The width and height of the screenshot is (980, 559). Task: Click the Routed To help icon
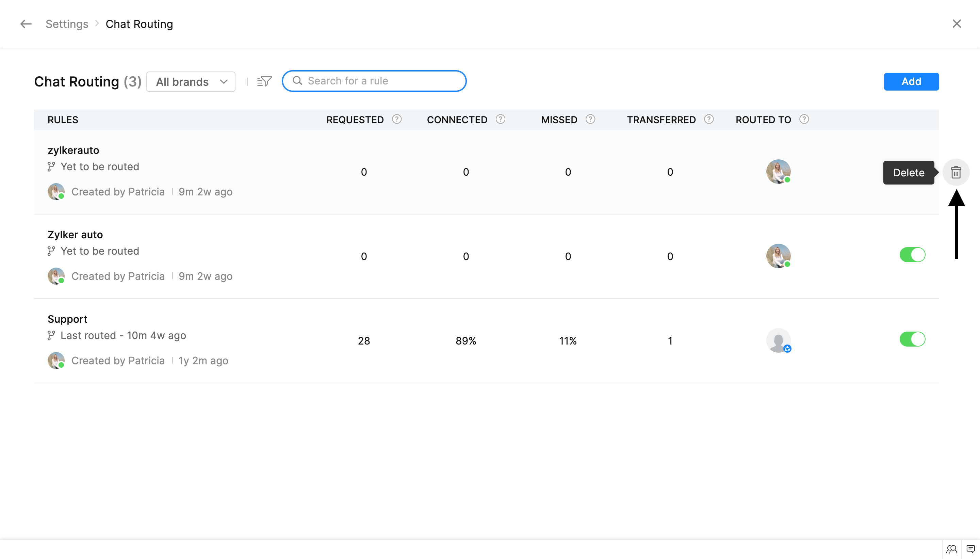coord(804,119)
